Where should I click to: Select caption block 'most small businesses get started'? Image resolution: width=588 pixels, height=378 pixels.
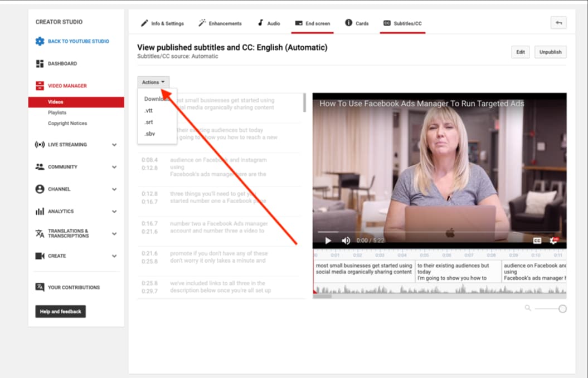tap(364, 272)
